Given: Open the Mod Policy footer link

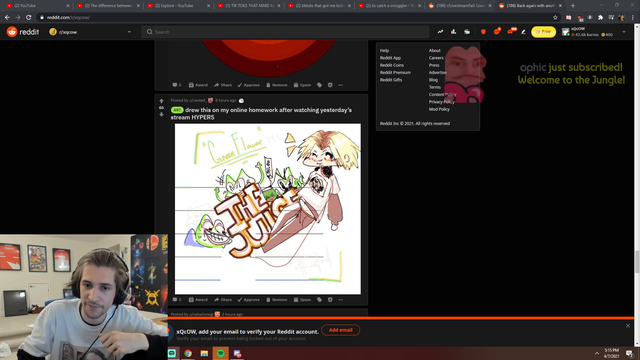Looking at the screenshot, I should [x=439, y=109].
